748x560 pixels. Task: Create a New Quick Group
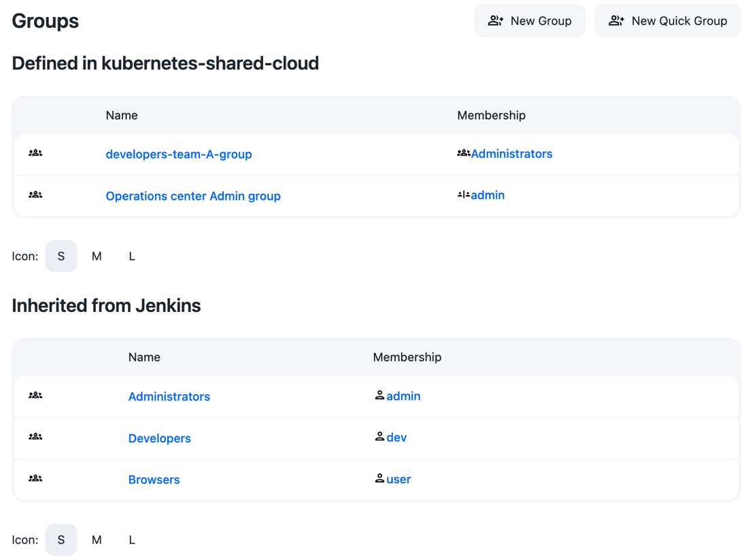coord(668,20)
